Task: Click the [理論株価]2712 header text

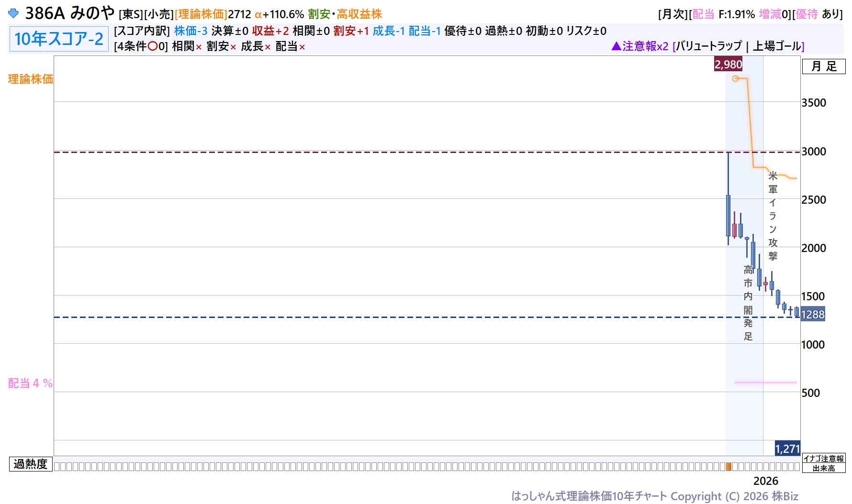Action: (x=213, y=14)
